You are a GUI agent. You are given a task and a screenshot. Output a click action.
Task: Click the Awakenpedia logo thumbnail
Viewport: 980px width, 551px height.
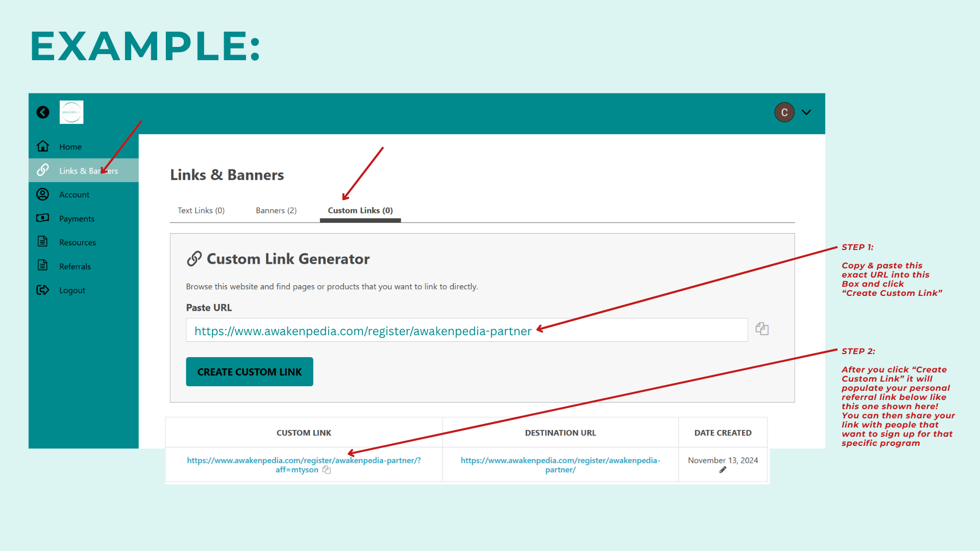(x=71, y=112)
